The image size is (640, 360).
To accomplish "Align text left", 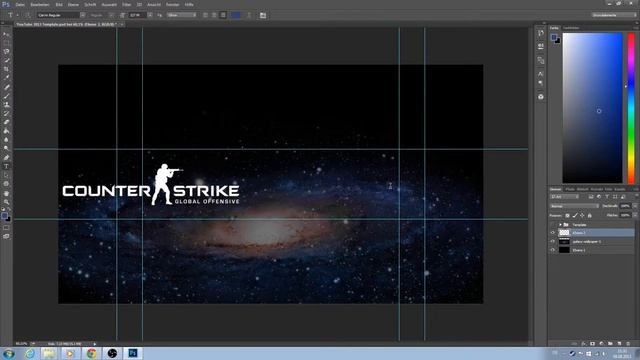I will pyautogui.click(x=205, y=15).
